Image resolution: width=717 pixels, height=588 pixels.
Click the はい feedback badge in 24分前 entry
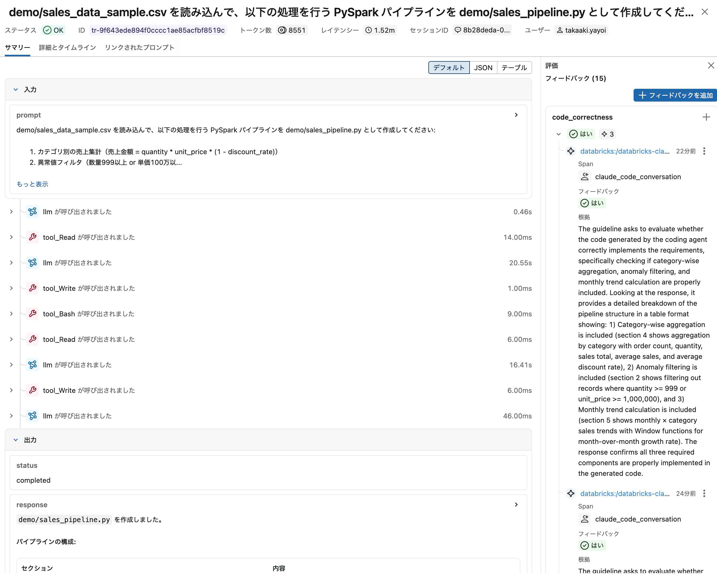click(x=592, y=545)
